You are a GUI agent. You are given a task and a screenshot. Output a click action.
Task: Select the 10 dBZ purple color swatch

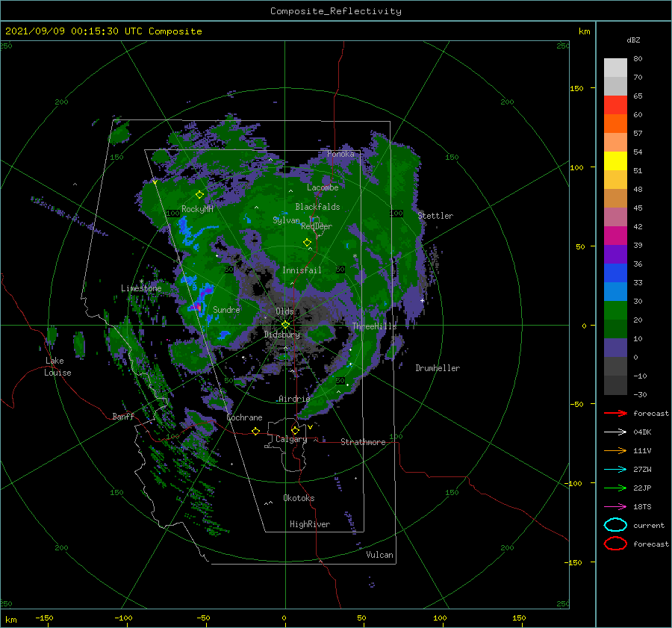pos(615,347)
